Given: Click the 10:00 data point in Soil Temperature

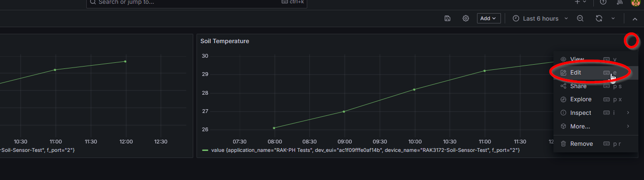Looking at the screenshot, I should click(x=414, y=89).
